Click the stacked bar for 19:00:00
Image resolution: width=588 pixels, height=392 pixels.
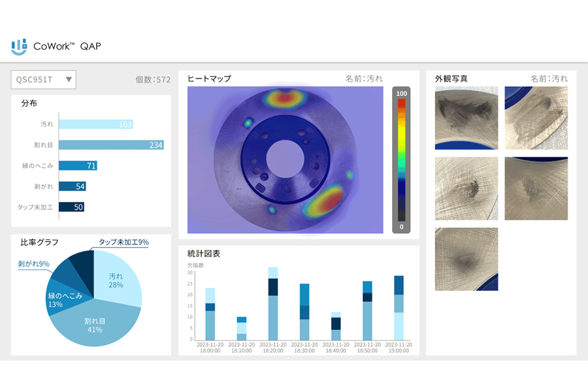399,308
